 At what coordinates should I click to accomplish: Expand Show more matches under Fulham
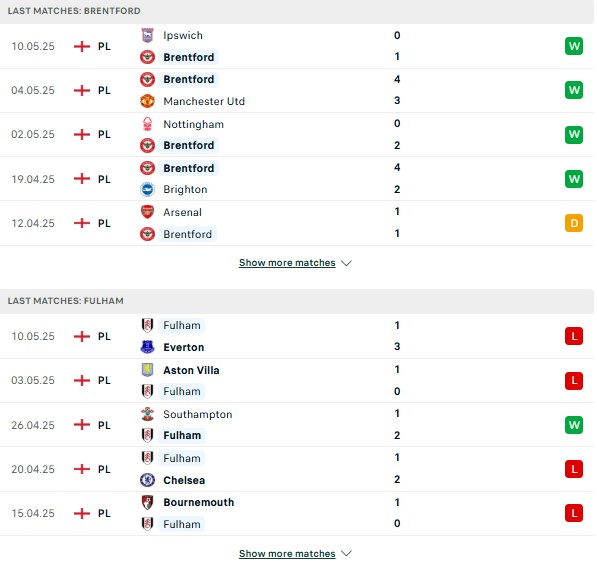(x=287, y=553)
